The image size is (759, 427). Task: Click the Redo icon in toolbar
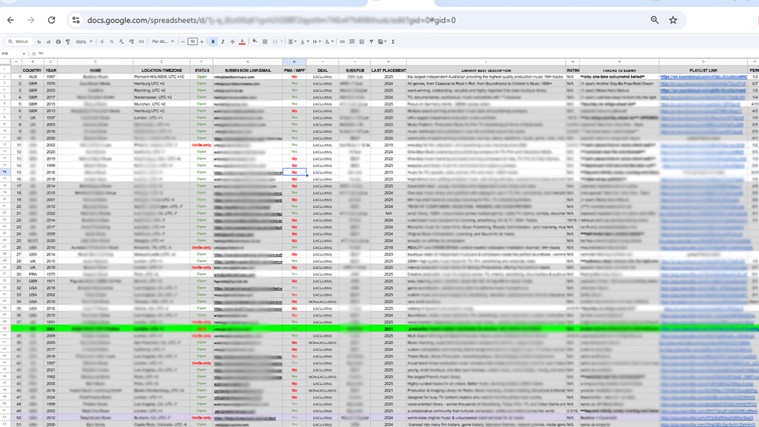[48, 42]
